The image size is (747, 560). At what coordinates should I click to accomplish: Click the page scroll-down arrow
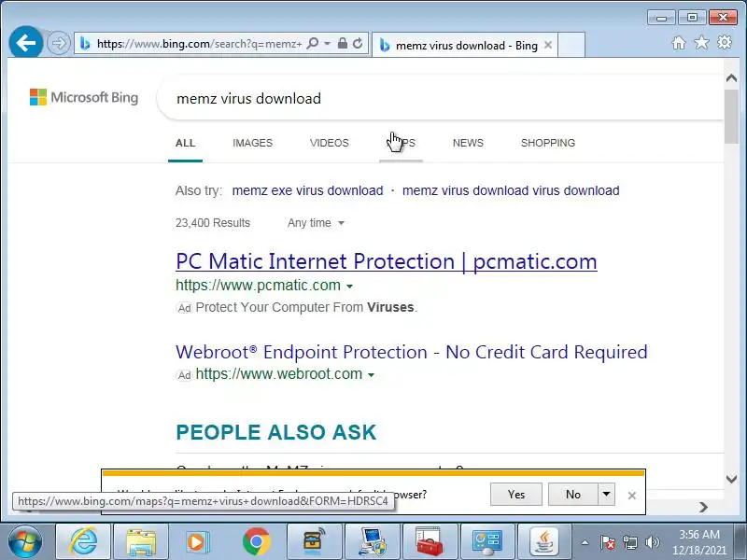pos(731,479)
